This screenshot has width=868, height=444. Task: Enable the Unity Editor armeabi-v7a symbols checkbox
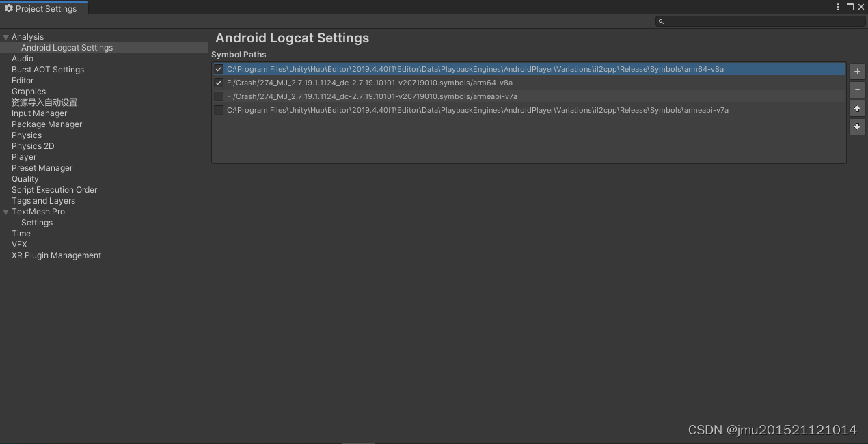[219, 110]
